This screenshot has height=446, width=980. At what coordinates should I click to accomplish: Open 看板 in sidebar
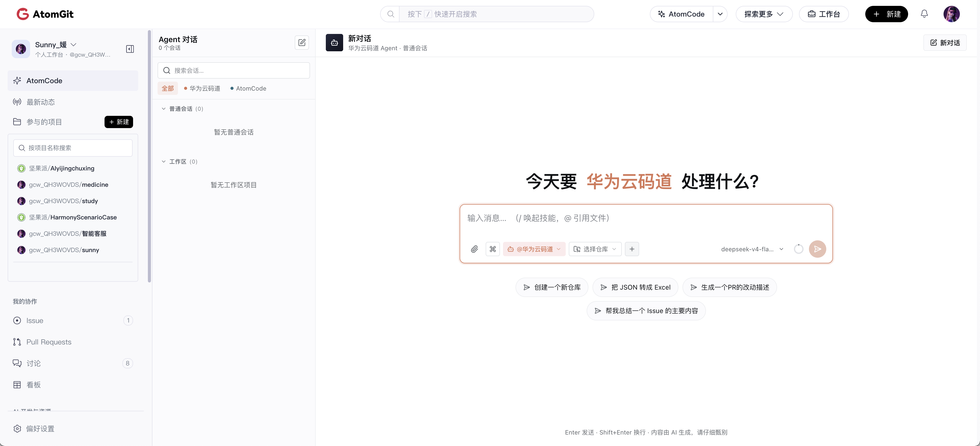pos(73,385)
